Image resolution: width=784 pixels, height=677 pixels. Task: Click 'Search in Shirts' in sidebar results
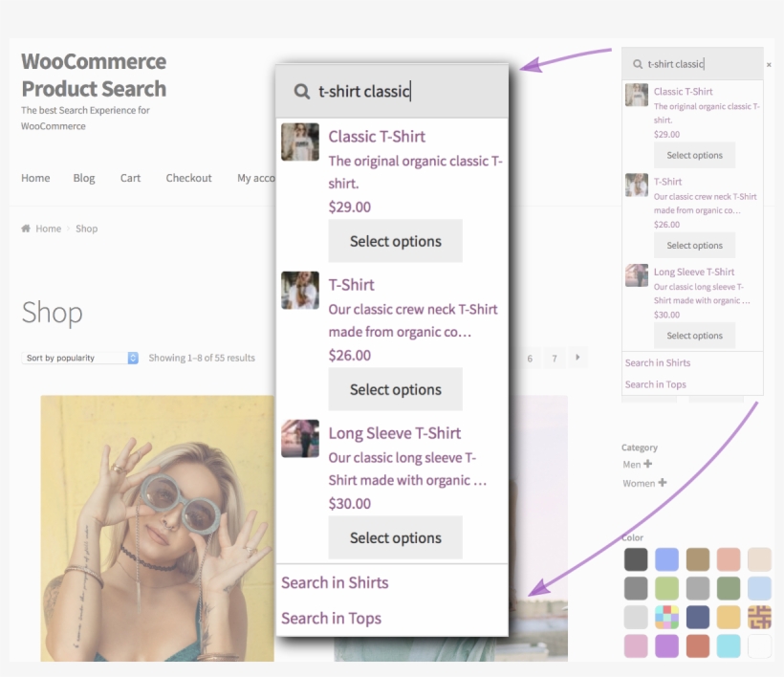658,363
